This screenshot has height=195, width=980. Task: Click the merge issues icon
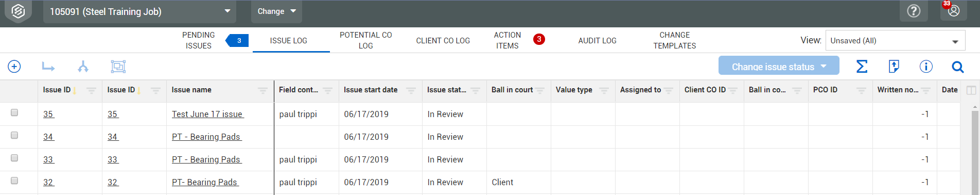[x=83, y=67]
